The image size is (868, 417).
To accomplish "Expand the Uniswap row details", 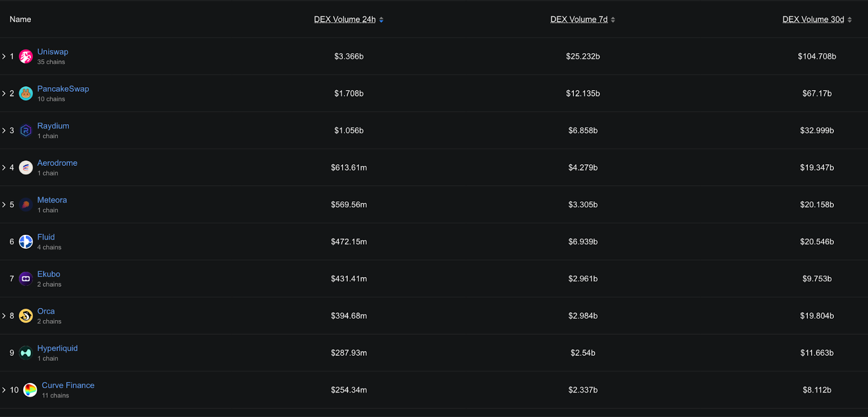I will coord(4,56).
